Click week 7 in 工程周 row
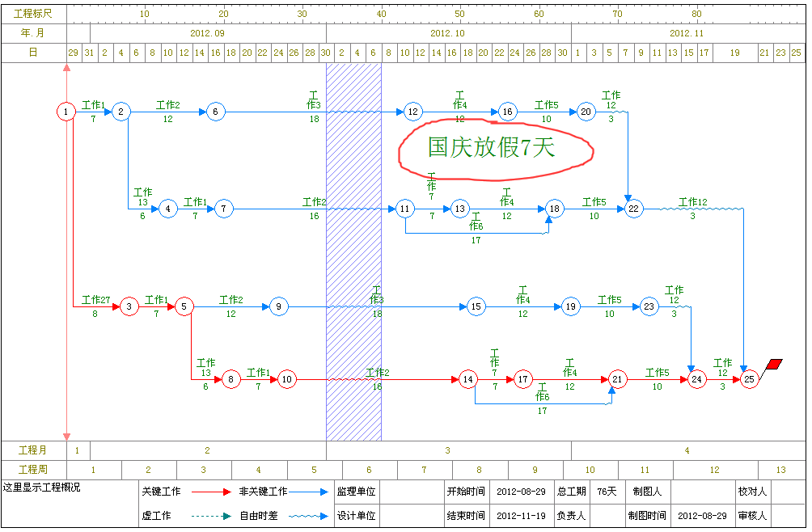 click(424, 470)
